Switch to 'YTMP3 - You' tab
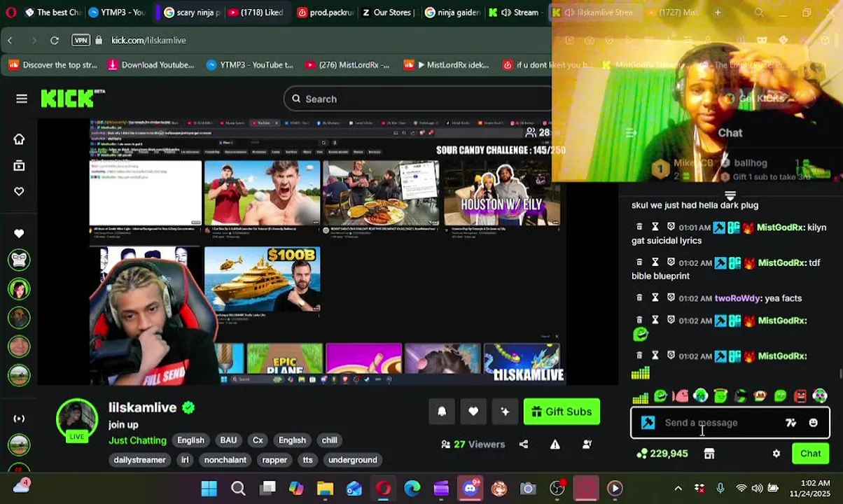 pyautogui.click(x=116, y=12)
